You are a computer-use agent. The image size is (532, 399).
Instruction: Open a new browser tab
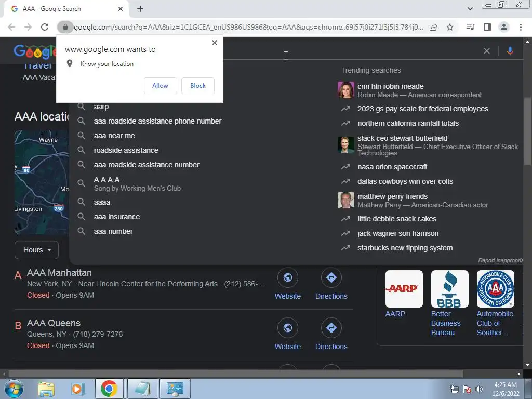click(x=140, y=9)
